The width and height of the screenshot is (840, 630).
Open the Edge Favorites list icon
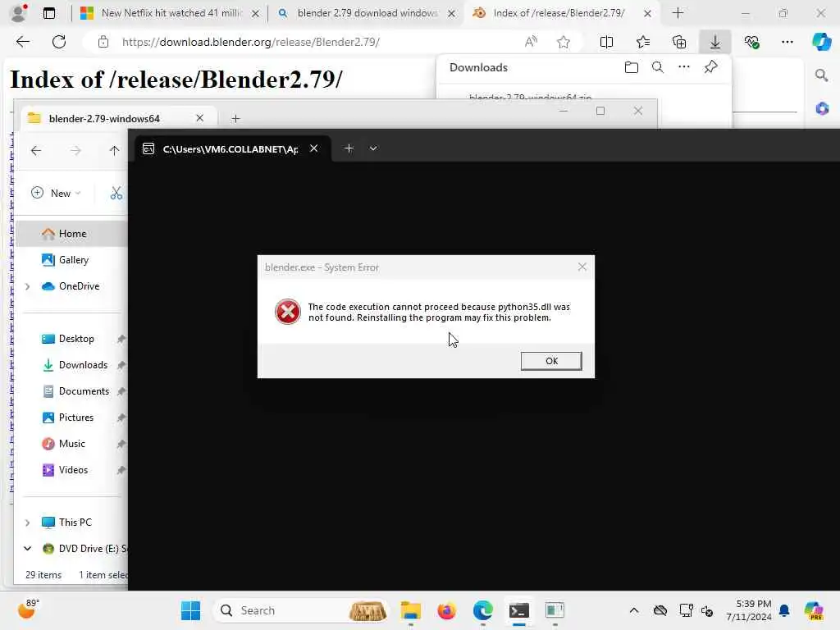(643, 42)
